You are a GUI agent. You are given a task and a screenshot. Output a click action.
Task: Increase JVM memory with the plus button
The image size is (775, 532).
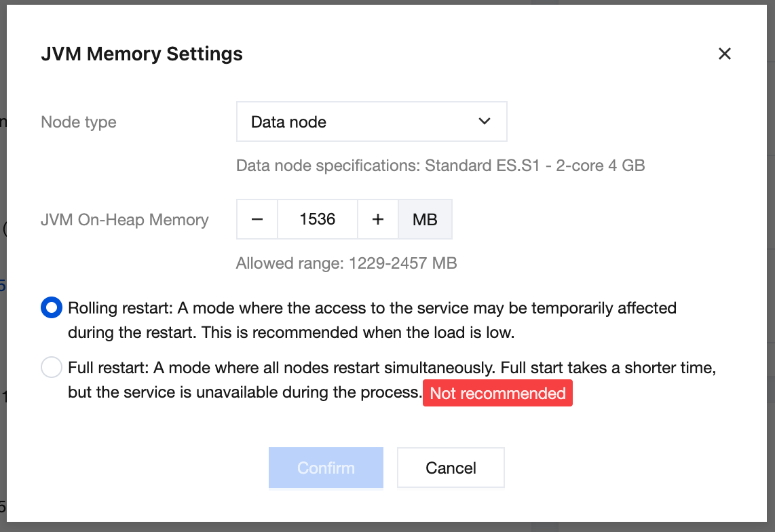[378, 219]
